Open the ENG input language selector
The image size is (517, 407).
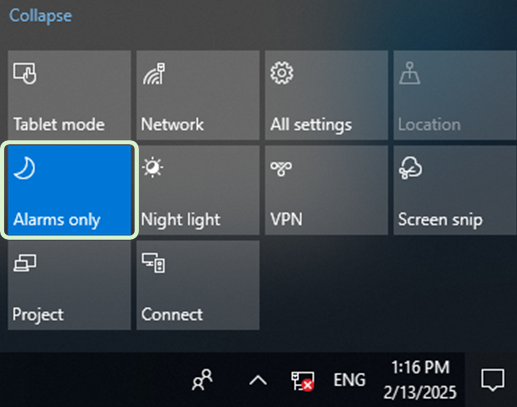(349, 380)
